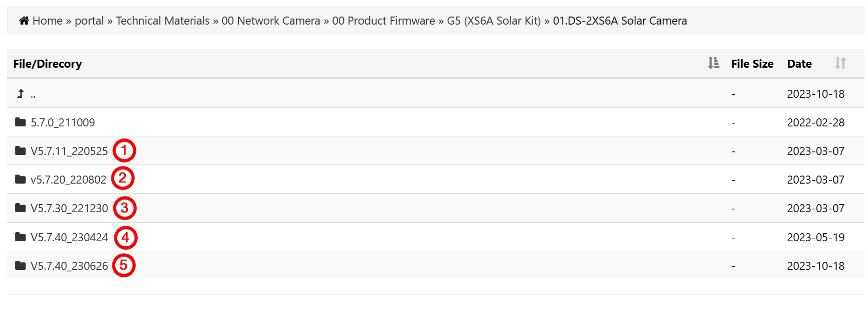Viewport: 868px width, 311px height.
Task: Click the Home house icon in breadcrumb
Action: pos(23,21)
